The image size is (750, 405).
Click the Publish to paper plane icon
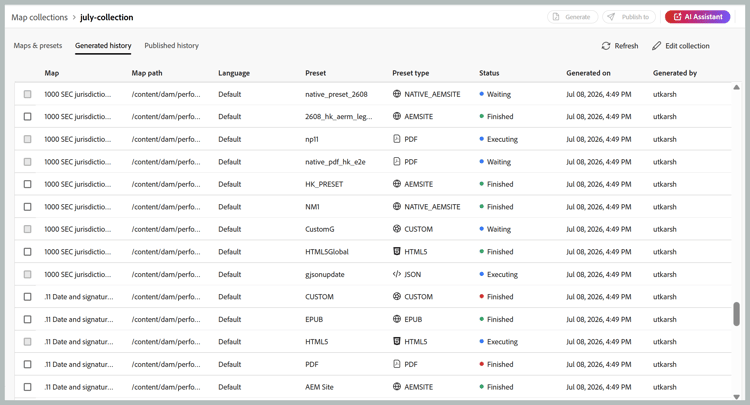[x=611, y=17]
